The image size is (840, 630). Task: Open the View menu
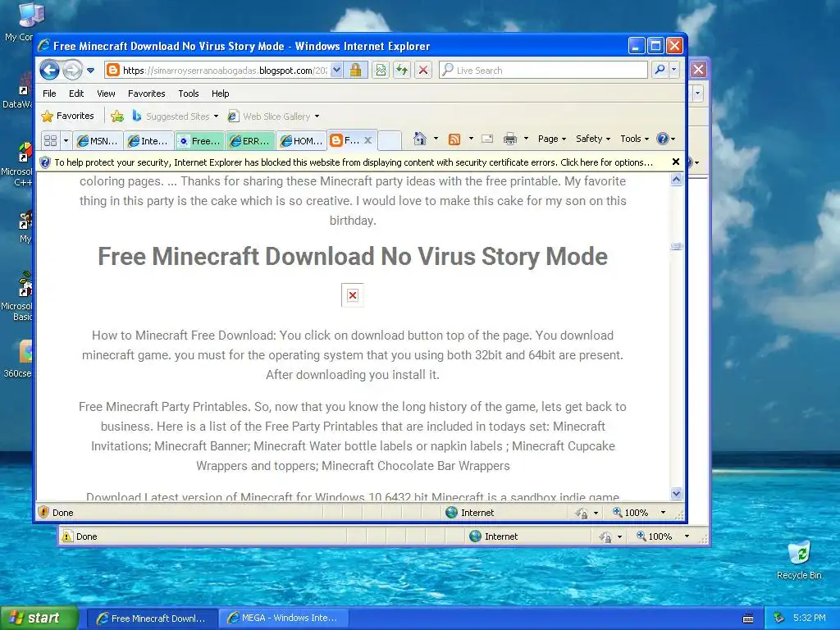tap(106, 94)
